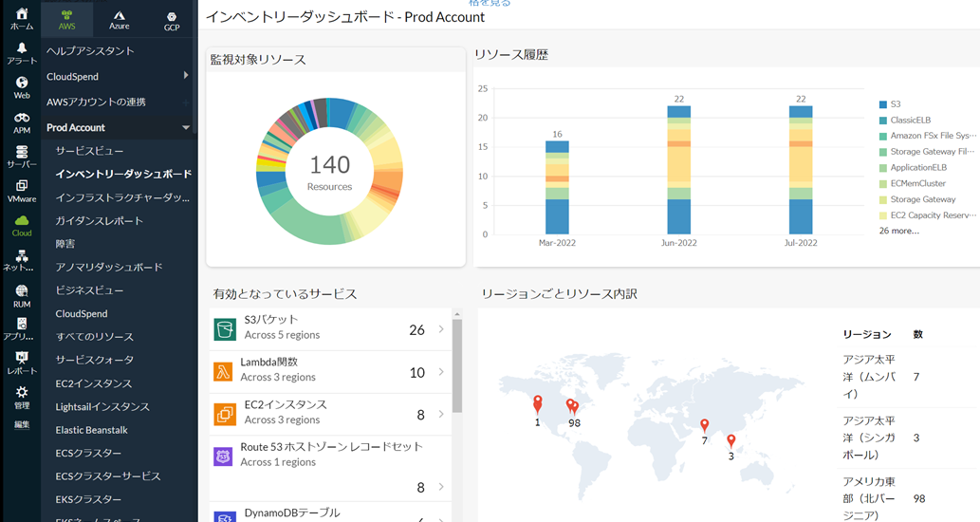Toggle the ApplicationELB legend entry
The image size is (980, 522).
[x=918, y=168]
